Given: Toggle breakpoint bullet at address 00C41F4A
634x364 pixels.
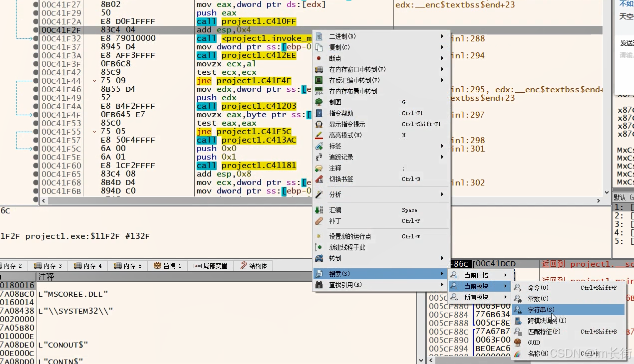Looking at the screenshot, I should (35, 106).
